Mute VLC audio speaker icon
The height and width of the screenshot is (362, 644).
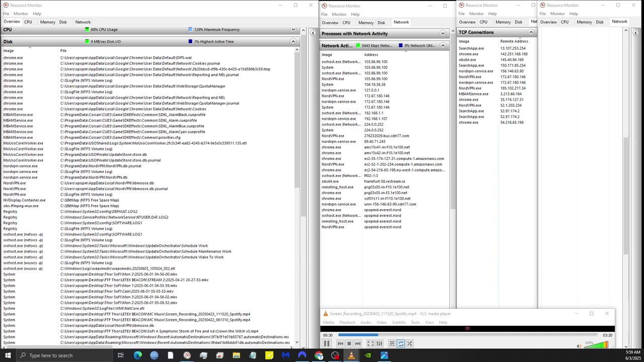579,346
